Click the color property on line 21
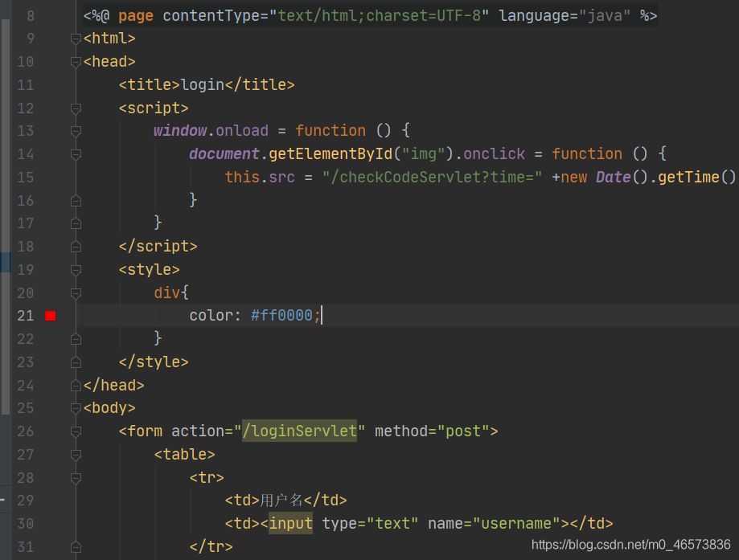The image size is (739, 560). click(x=211, y=315)
